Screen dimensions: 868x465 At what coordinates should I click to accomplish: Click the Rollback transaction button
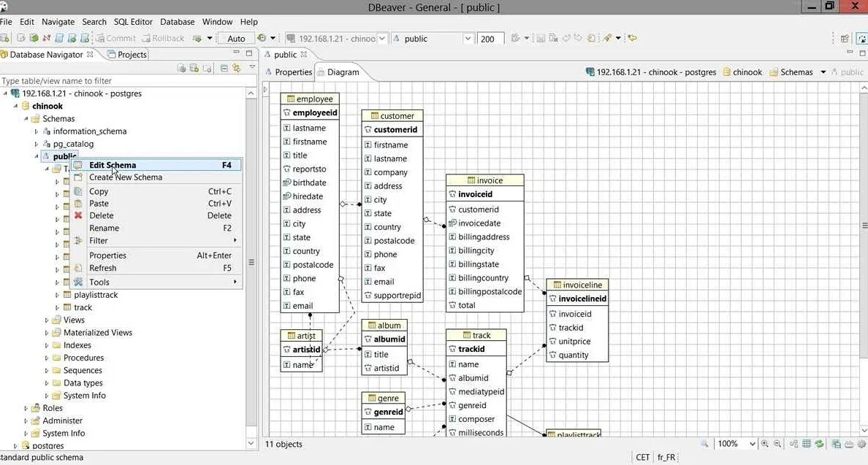[x=162, y=38]
